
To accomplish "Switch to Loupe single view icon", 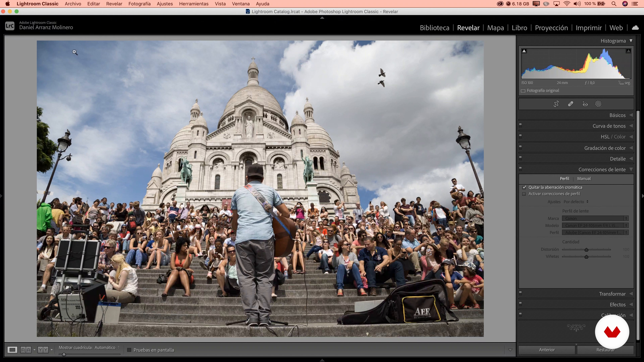I will click(x=12, y=350).
